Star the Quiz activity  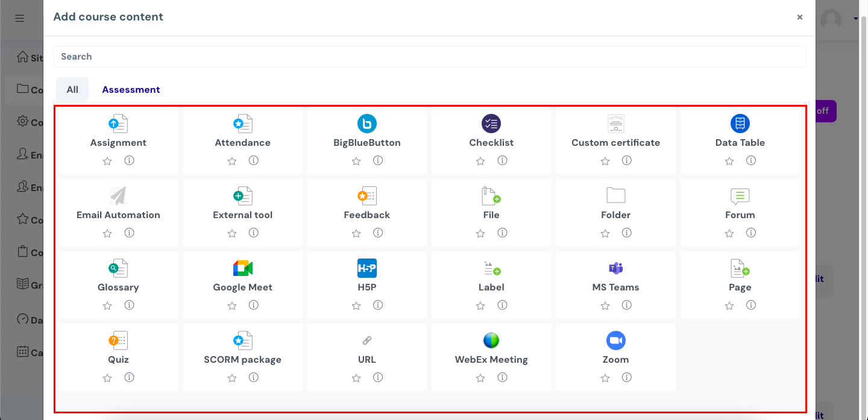coord(107,378)
